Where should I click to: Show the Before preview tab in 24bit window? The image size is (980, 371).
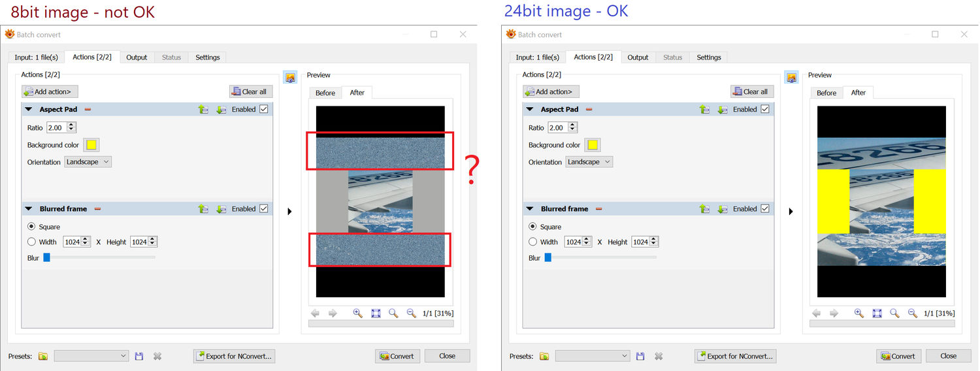tap(826, 93)
